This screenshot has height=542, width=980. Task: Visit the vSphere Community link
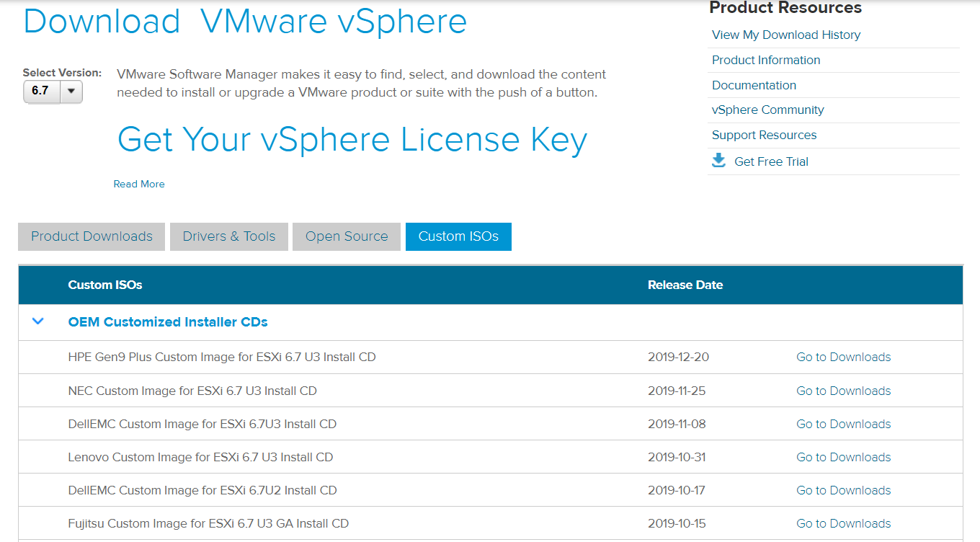point(768,110)
